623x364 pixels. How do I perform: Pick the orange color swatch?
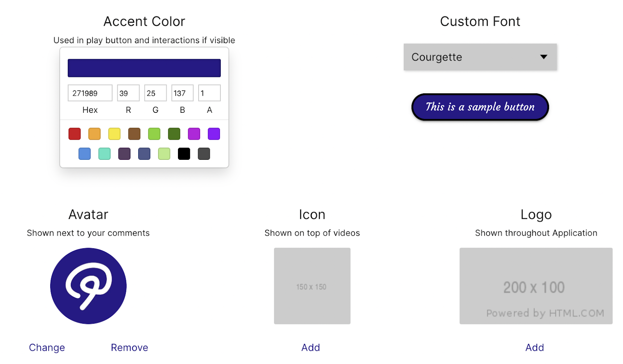[x=94, y=134]
